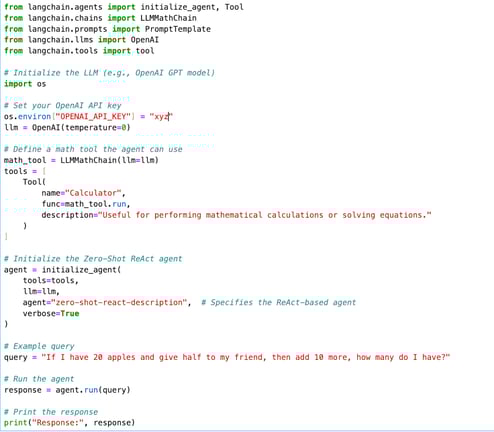Click the "zero-shot-react-description" string

[x=119, y=303]
